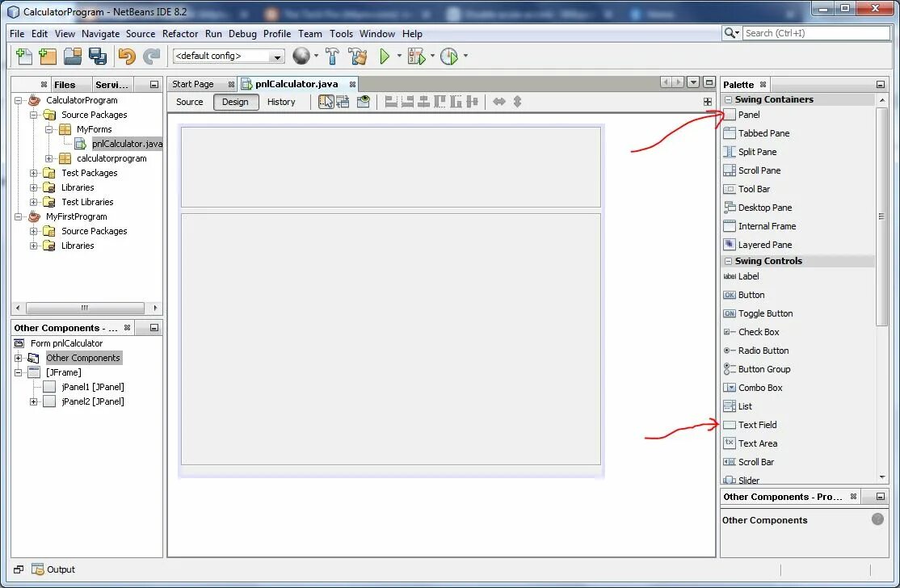
Task: Switch to the History view button
Action: (x=281, y=102)
